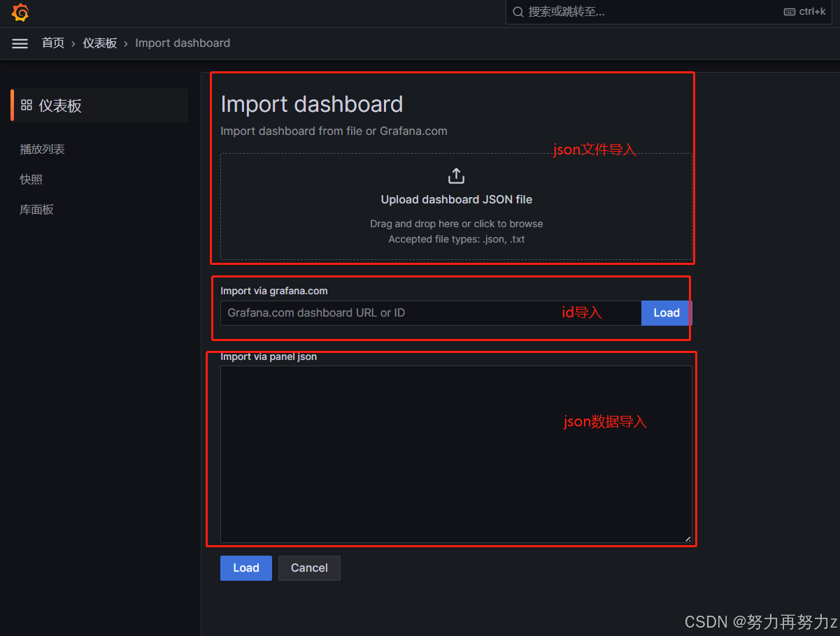This screenshot has height=636, width=840.
Task: Open the 仪表板 breadcrumb link
Action: click(x=100, y=43)
